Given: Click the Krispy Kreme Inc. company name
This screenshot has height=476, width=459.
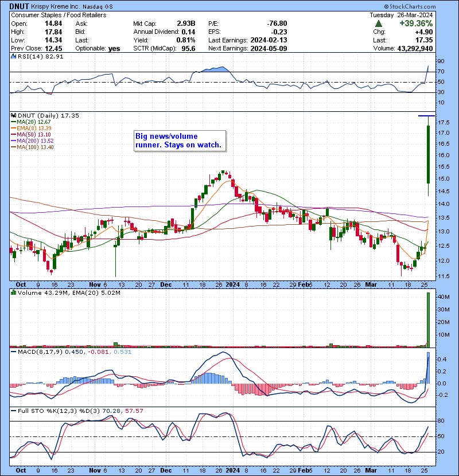Looking at the screenshot, I should click(55, 7).
